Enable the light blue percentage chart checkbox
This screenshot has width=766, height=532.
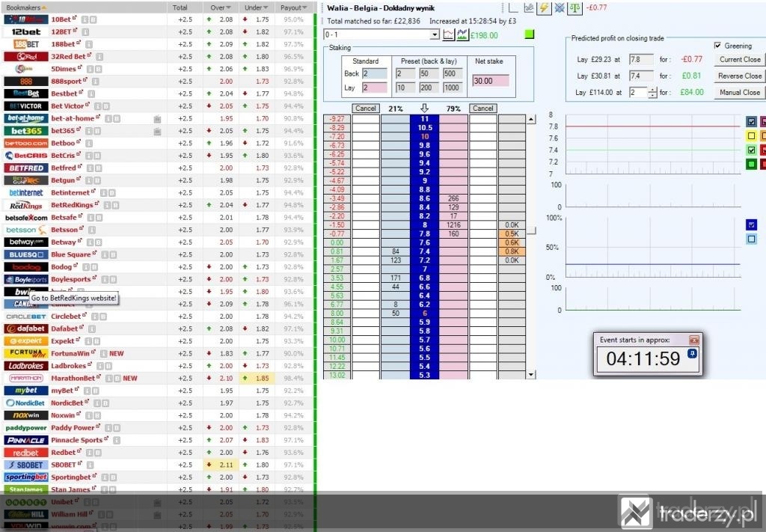(751, 239)
